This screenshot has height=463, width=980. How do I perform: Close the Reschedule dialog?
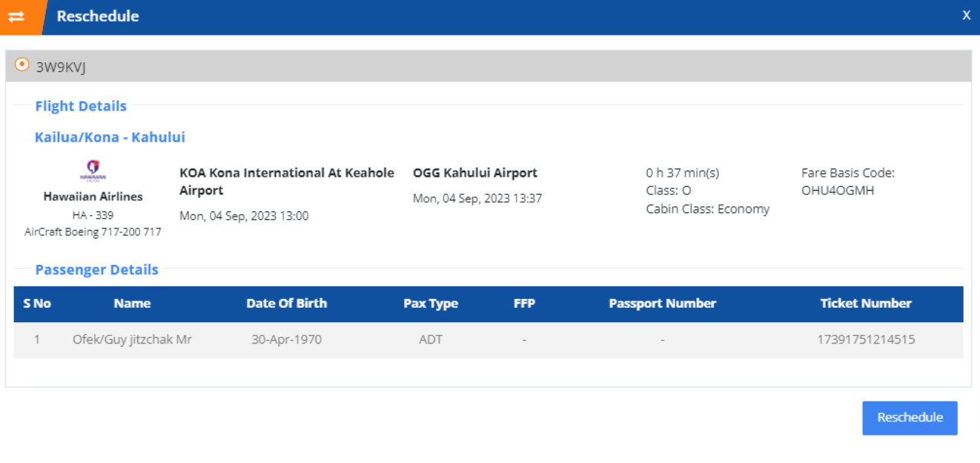[966, 14]
